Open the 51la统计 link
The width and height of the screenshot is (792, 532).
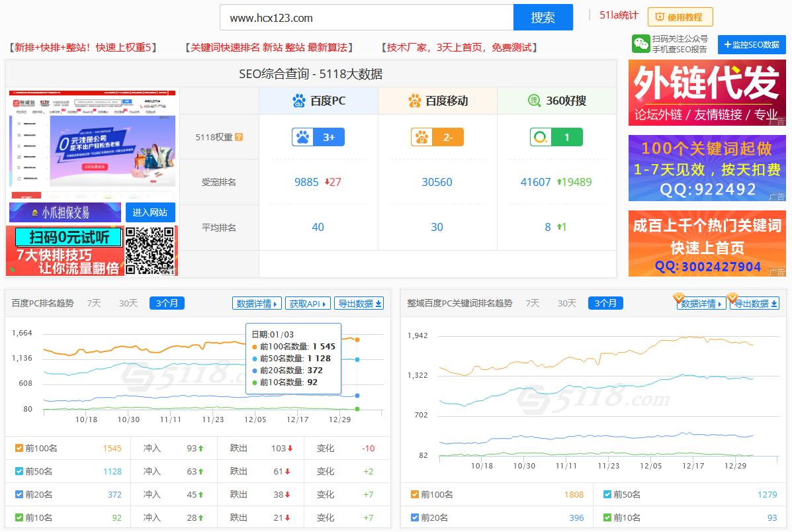click(619, 15)
